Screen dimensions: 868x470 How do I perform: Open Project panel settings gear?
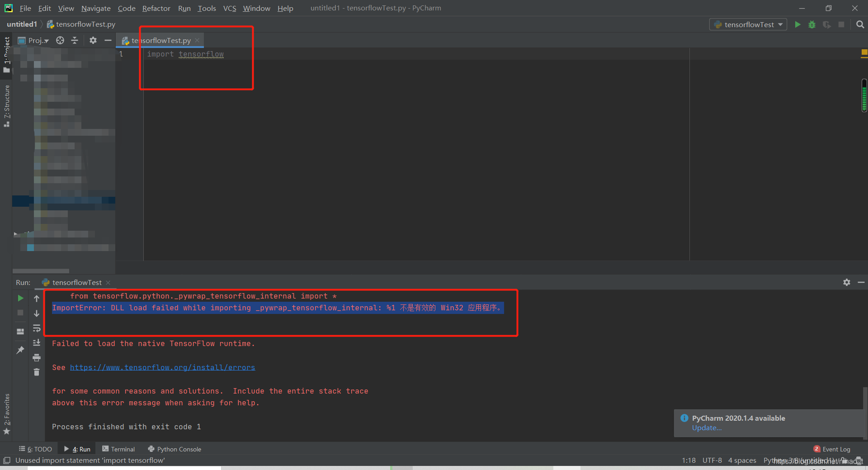93,40
